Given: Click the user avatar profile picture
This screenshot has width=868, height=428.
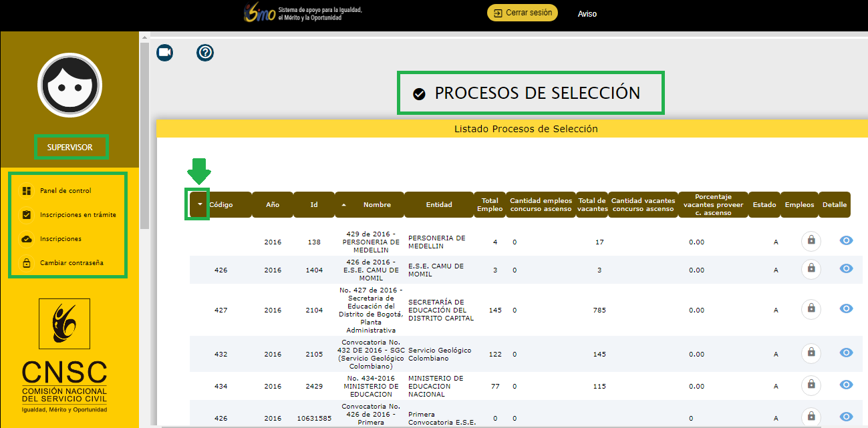Looking at the screenshot, I should point(69,85).
